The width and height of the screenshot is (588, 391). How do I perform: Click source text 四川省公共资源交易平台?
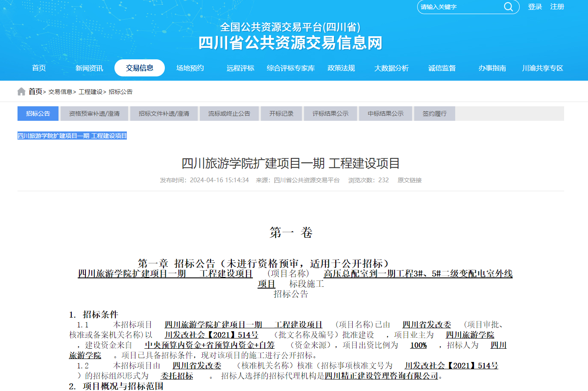pyautogui.click(x=307, y=180)
